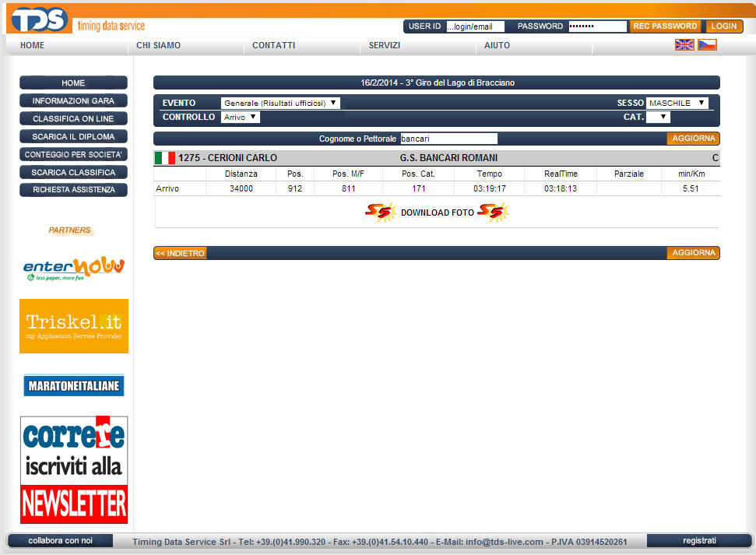The width and height of the screenshot is (756, 555).
Task: Expand the CAT. category dropdown
Action: click(x=658, y=118)
